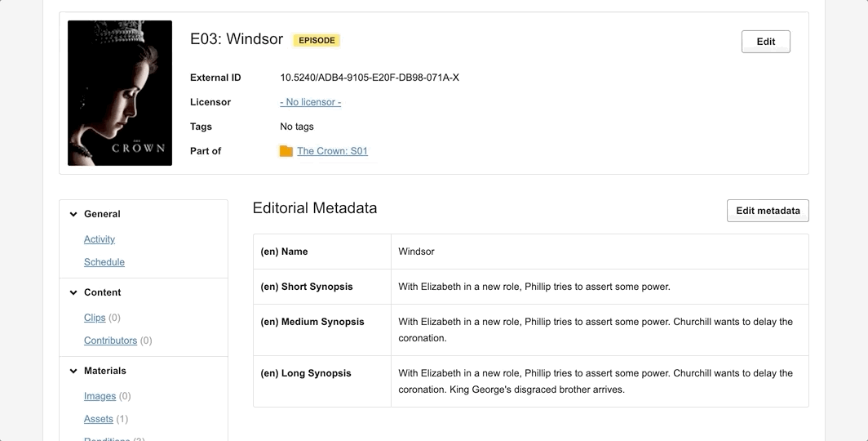868x441 pixels.
Task: Collapse the Materials section chevron
Action: 73,371
